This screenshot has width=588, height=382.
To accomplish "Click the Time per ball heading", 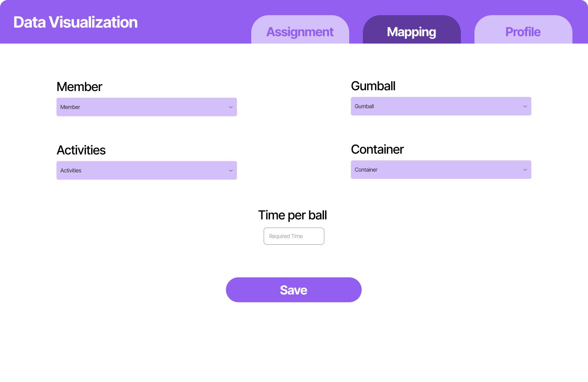I will (293, 215).
